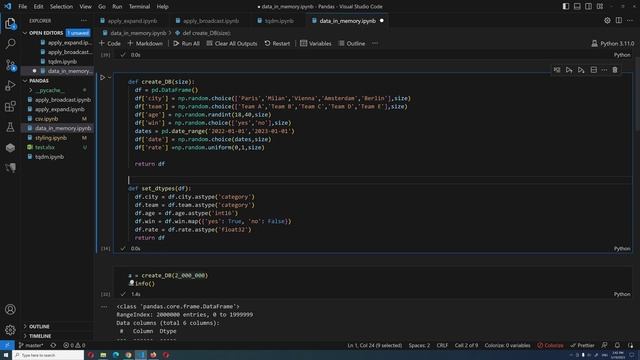The width and height of the screenshot is (640, 360).
Task: Open the Testing flask view
Action: pyautogui.click(x=10, y=127)
